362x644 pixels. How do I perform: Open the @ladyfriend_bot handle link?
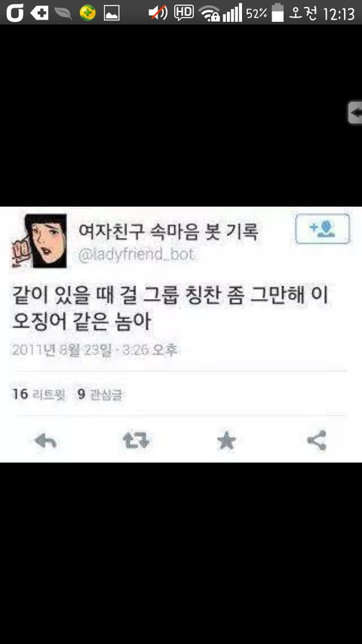tap(136, 254)
